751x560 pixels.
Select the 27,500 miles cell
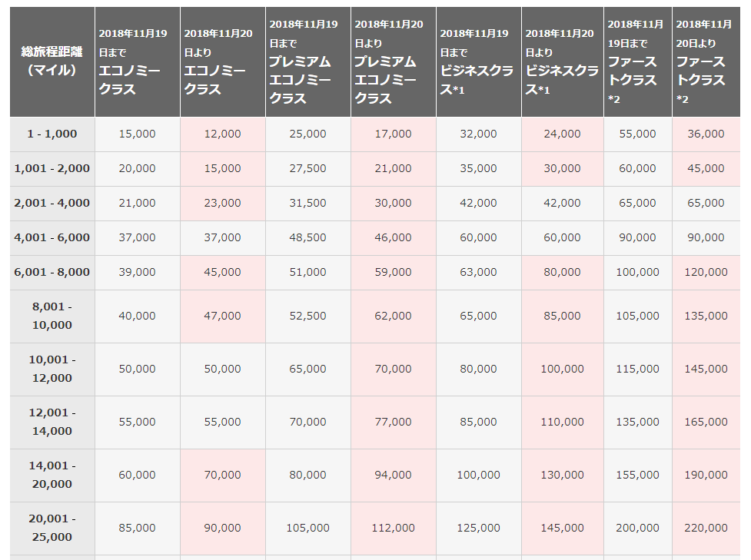tap(308, 168)
